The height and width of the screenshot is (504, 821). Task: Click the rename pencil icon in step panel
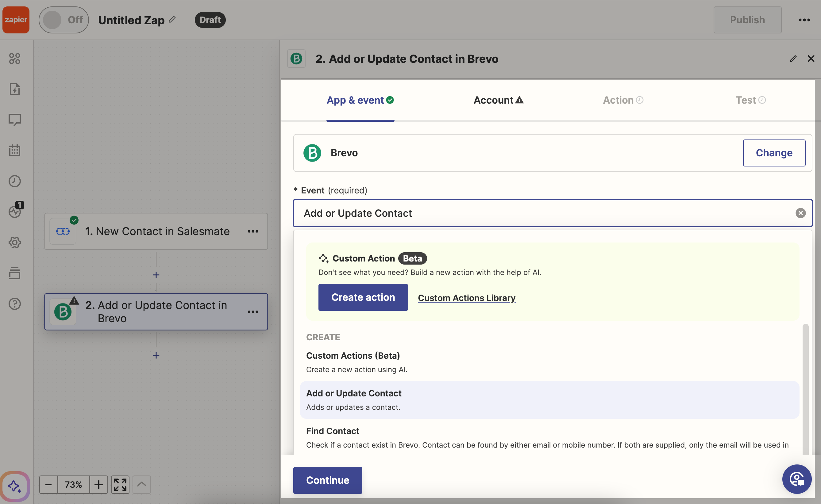pos(793,59)
